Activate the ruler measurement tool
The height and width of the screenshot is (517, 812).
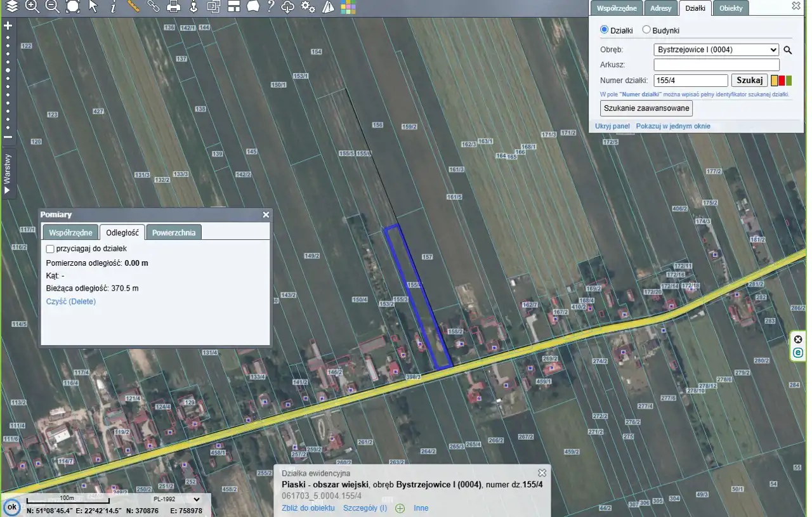coord(133,7)
